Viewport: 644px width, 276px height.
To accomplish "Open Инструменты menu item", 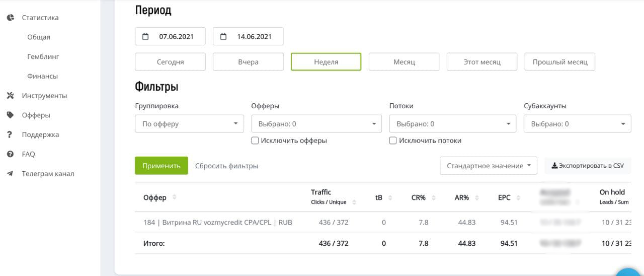I will (x=44, y=96).
